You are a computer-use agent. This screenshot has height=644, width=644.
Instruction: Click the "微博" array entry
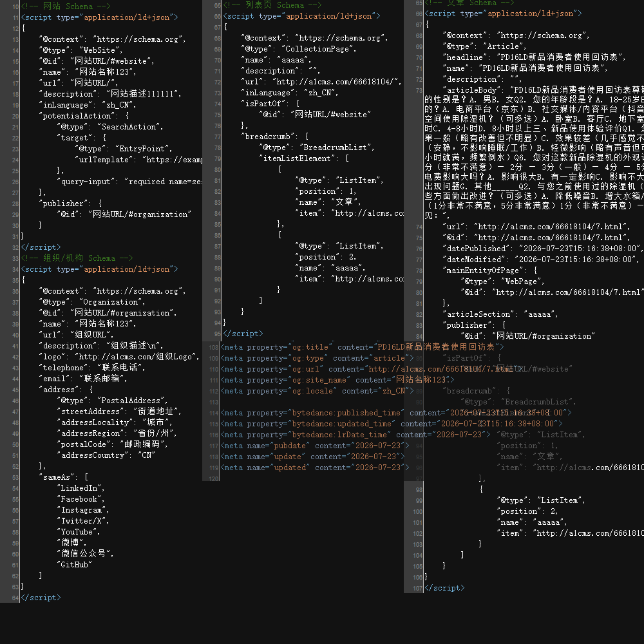pos(72,543)
